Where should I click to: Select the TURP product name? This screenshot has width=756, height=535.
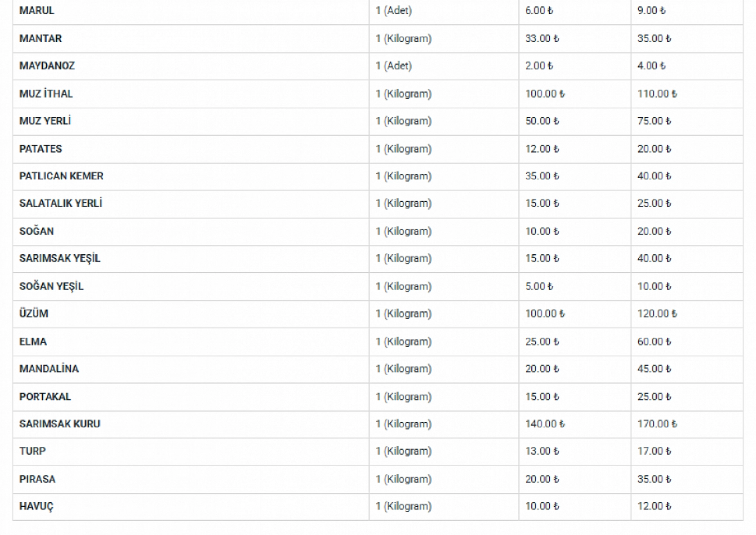click(x=32, y=451)
